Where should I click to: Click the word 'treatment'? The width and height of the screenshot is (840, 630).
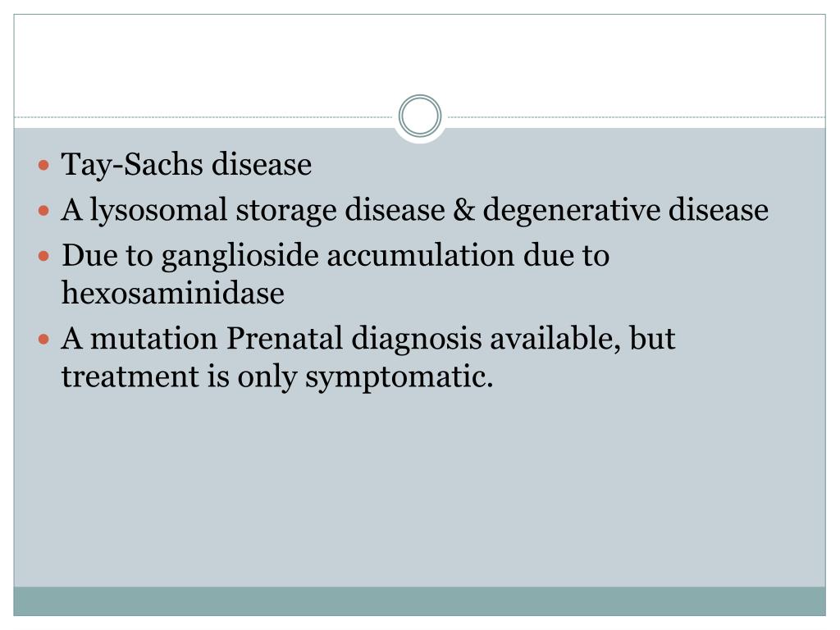tap(130, 377)
